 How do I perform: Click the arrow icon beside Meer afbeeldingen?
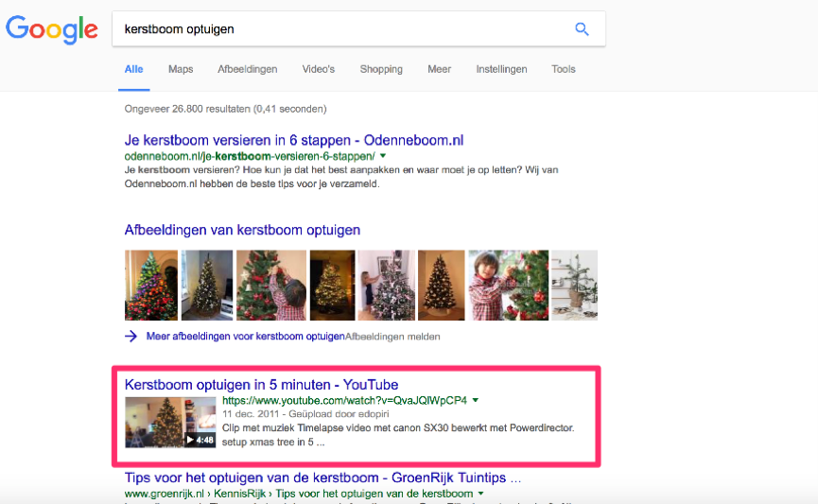(x=131, y=337)
